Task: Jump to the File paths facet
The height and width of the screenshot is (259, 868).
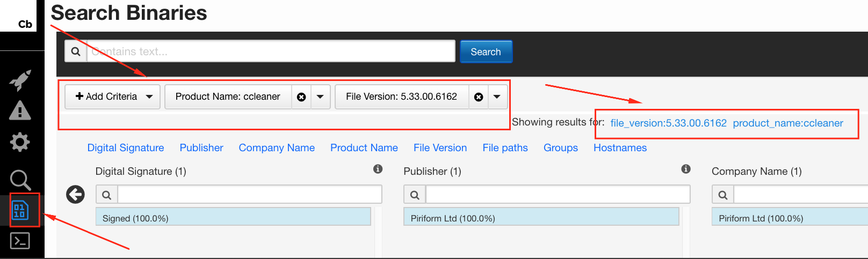Action: click(505, 148)
